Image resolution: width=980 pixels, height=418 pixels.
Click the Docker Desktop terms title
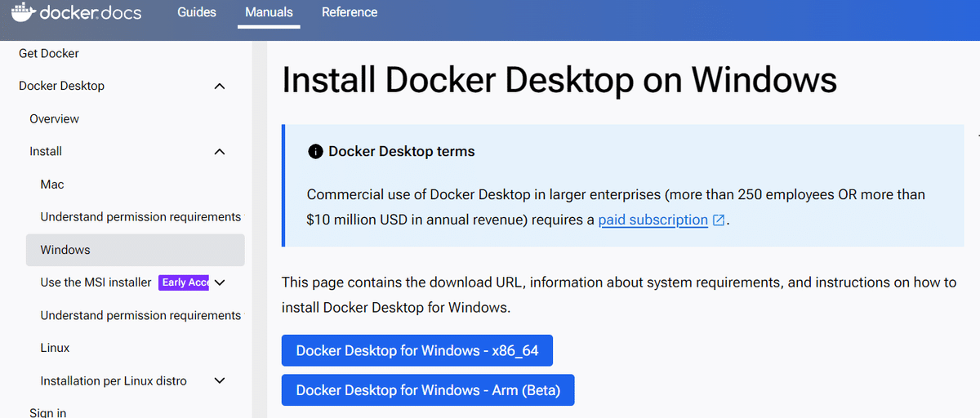point(402,152)
